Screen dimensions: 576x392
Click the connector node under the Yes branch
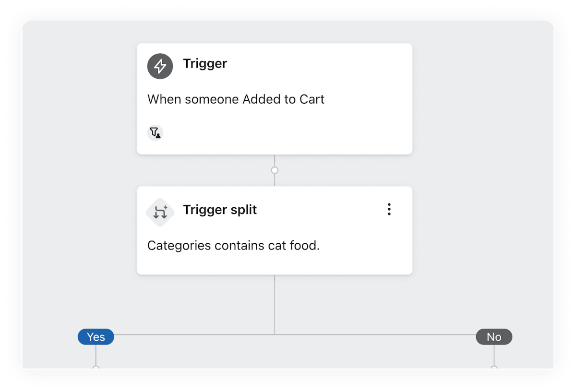coord(96,368)
